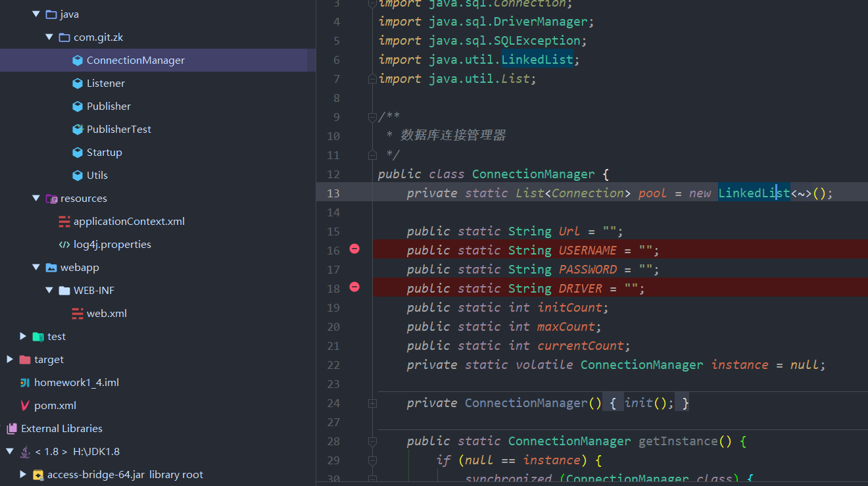The image size is (868, 486).
Task: Select ConnectionManager in project tree
Action: 135,60
